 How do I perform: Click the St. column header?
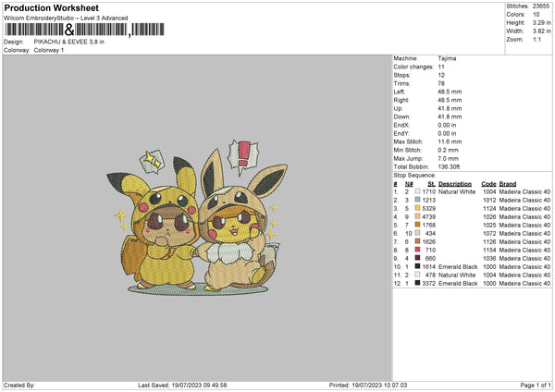[x=431, y=183]
